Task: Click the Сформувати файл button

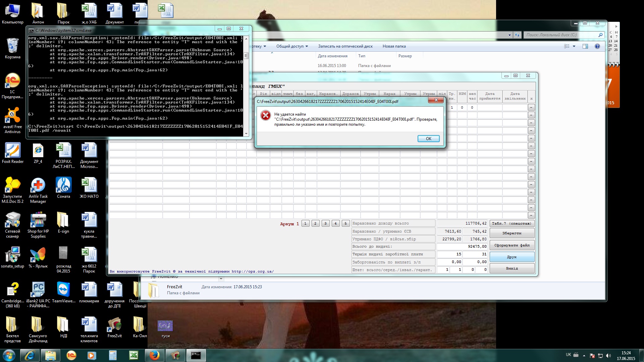Action: [x=512, y=245]
